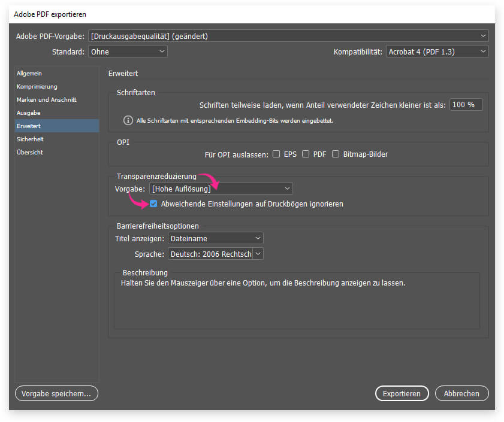Screen dimensions: 504x422
Task: Open the Sicherheit section
Action: click(30, 139)
